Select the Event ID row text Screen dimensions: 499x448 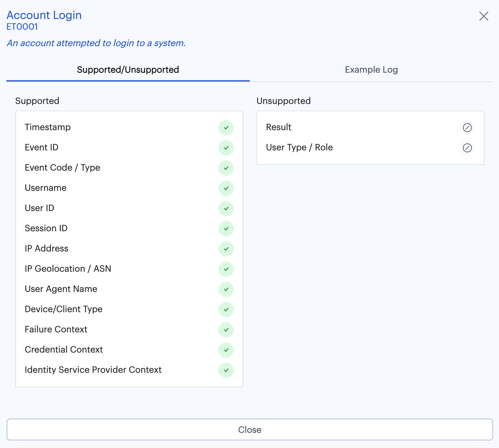[x=41, y=147]
